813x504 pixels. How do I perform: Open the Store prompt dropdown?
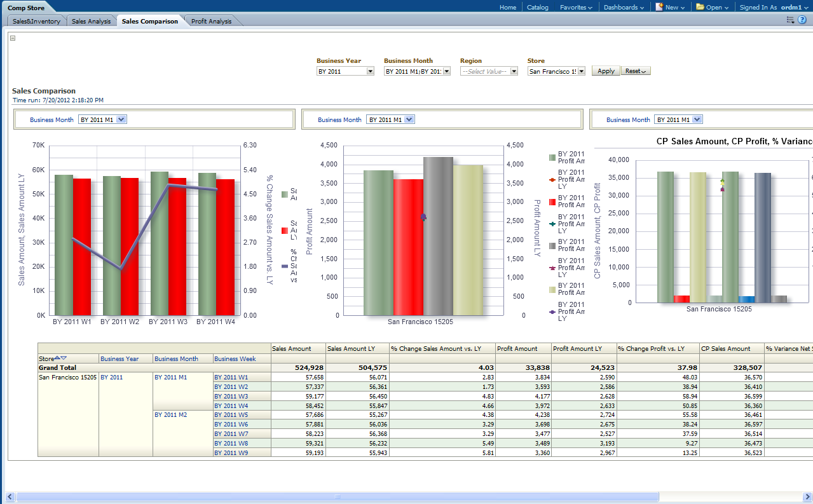[x=581, y=72]
